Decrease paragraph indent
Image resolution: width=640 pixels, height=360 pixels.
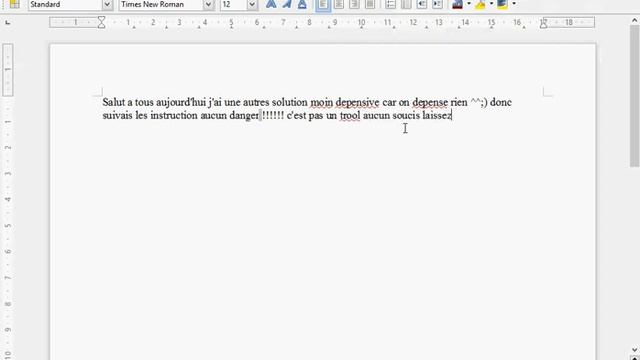[422, 4]
